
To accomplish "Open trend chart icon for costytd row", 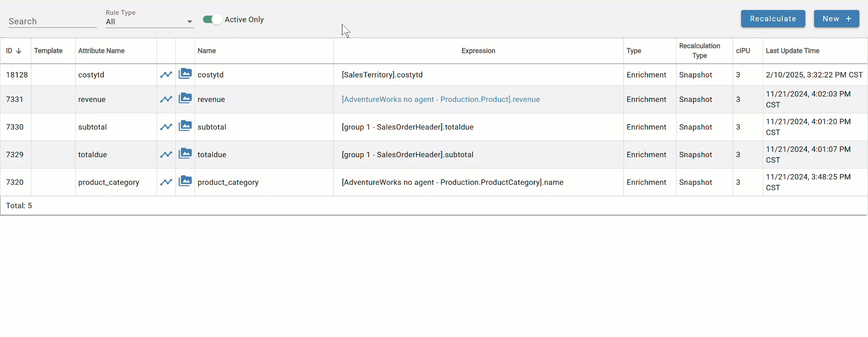I will 166,75.
